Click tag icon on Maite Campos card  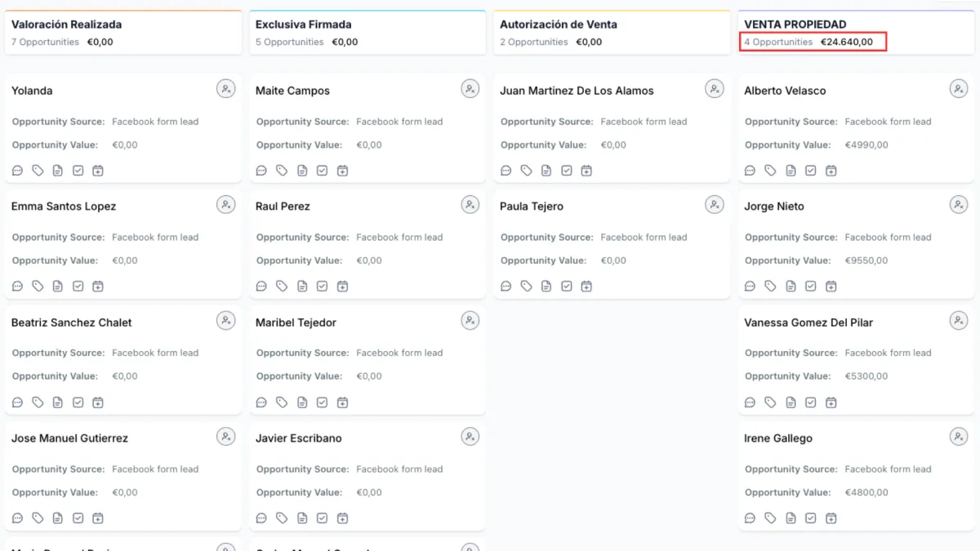(x=282, y=171)
